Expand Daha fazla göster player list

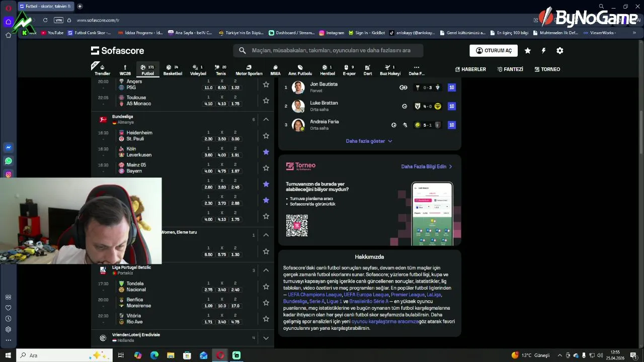point(369,141)
